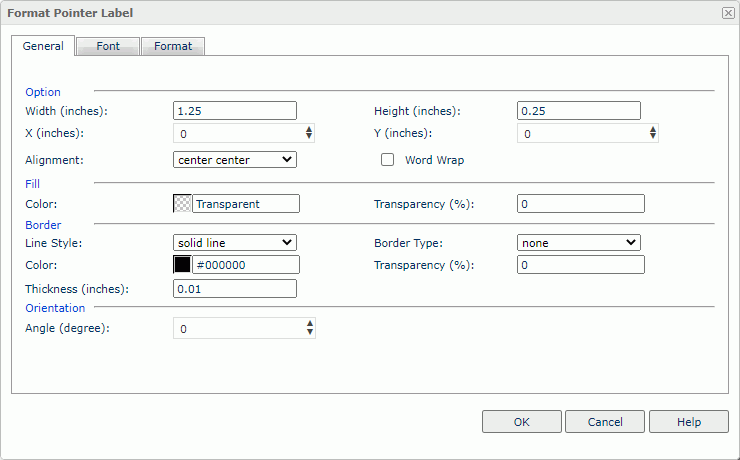This screenshot has height=460, width=740.
Task: Open the Format tab
Action: click(x=173, y=46)
